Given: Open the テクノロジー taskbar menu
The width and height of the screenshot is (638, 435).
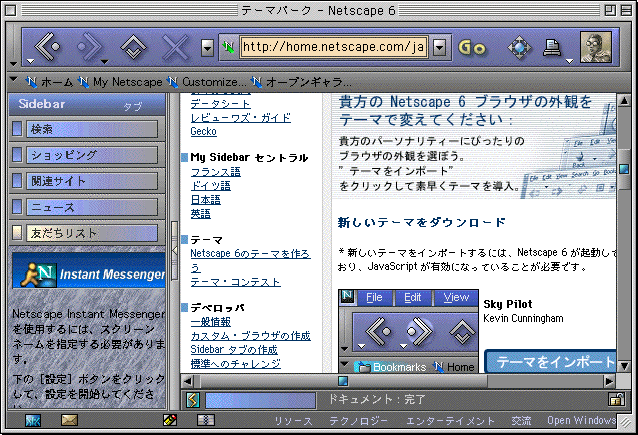Looking at the screenshot, I should (358, 421).
